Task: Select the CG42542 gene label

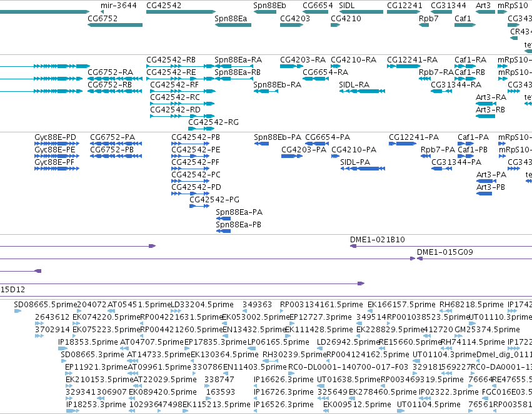Action: (164, 6)
